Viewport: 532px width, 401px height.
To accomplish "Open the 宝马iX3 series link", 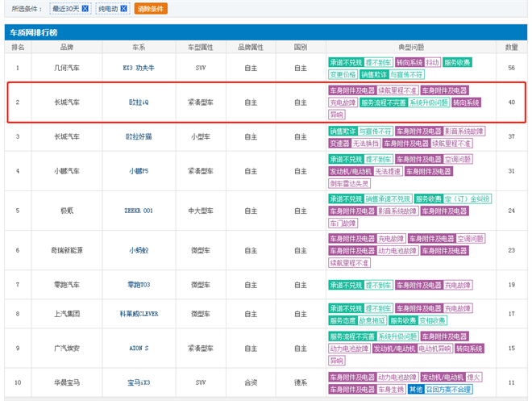I will point(139,382).
